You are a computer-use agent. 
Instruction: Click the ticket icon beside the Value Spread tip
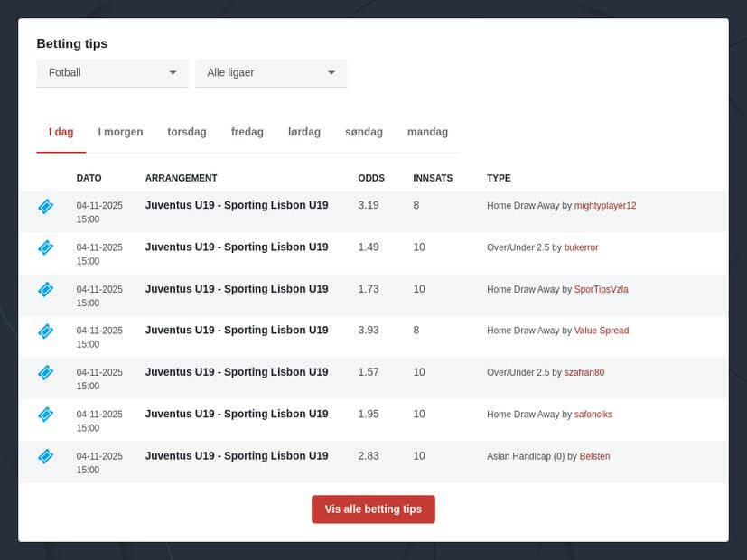coord(45,331)
